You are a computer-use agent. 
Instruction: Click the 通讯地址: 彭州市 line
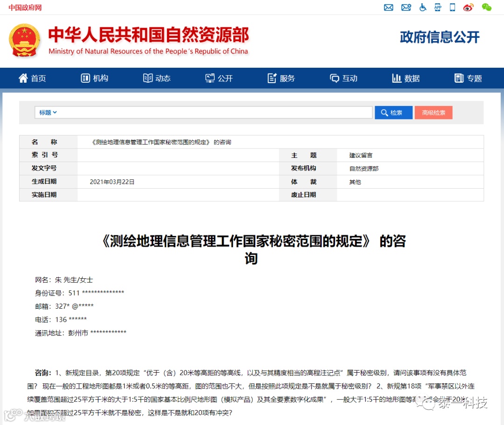click(81, 333)
